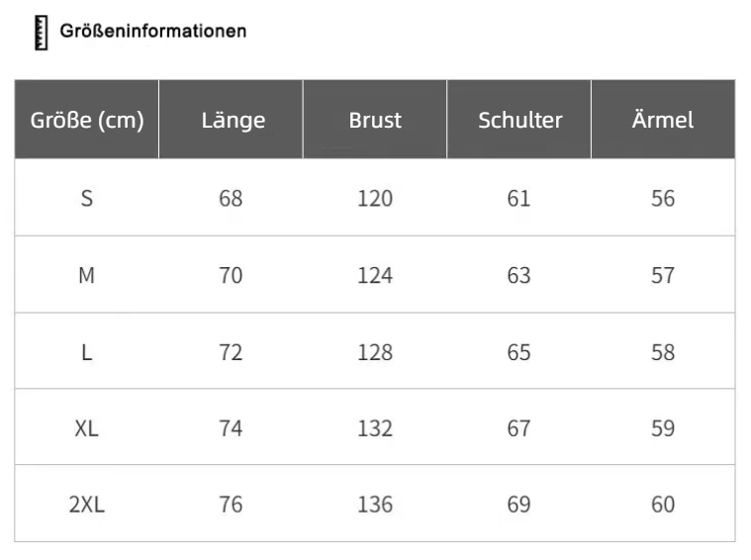Screen dimensions: 751x560
Task: Select the Ärmel column header
Action: point(662,121)
